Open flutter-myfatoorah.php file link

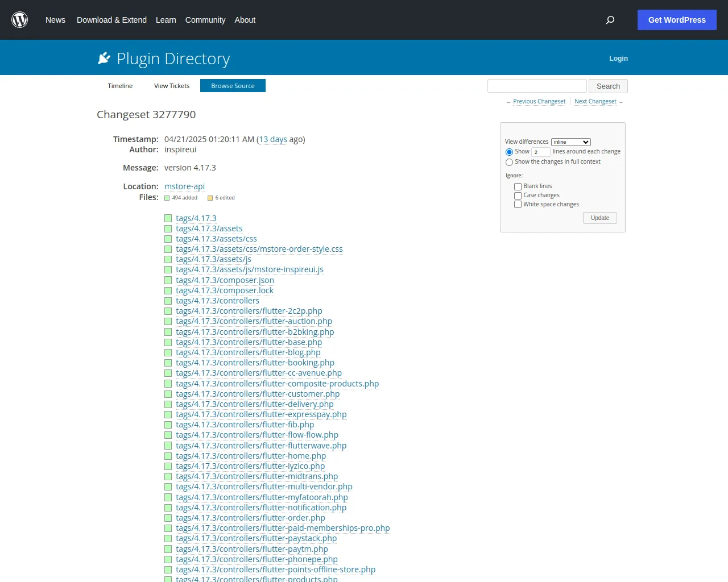[x=262, y=497]
